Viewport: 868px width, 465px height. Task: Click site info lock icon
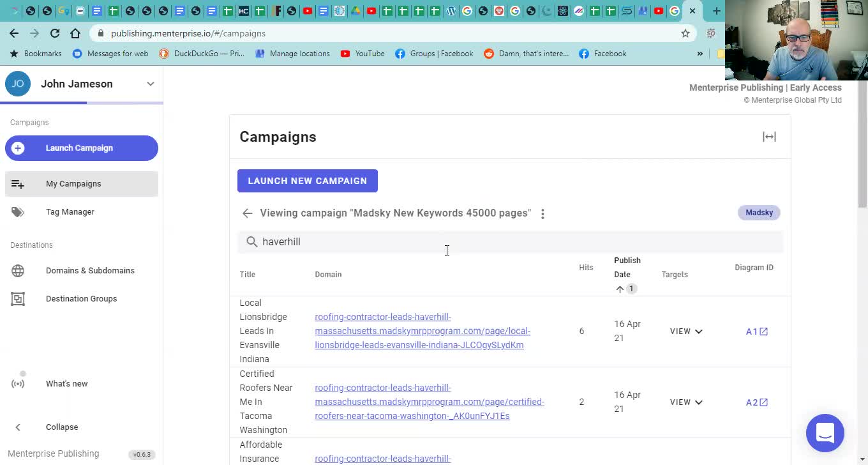point(100,33)
